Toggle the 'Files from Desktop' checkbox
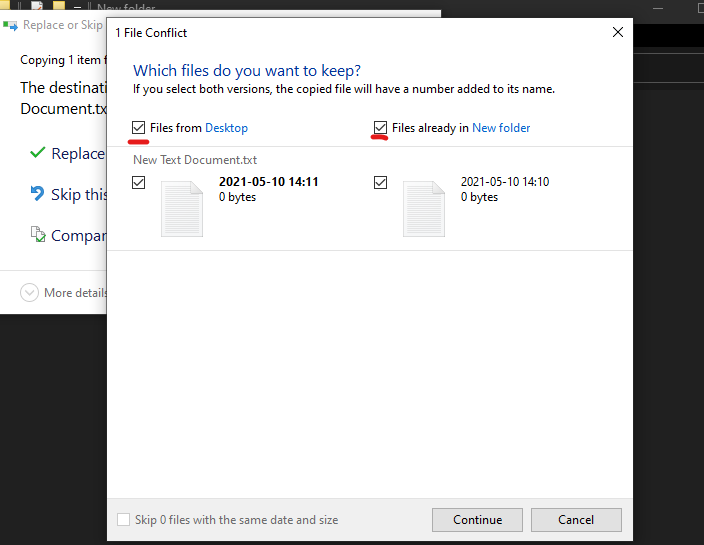 (138, 127)
